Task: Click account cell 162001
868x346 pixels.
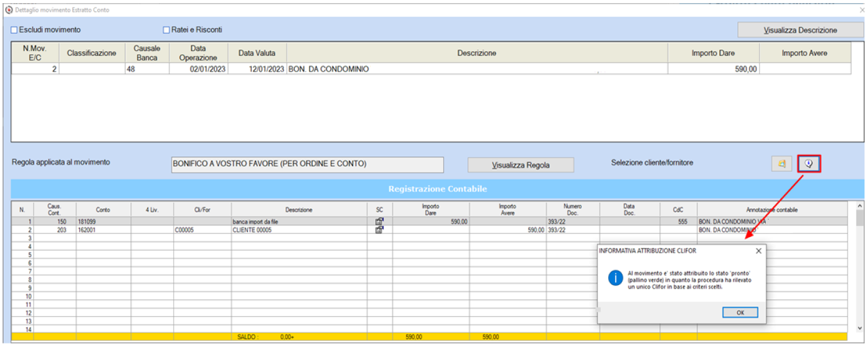Action: coord(103,230)
